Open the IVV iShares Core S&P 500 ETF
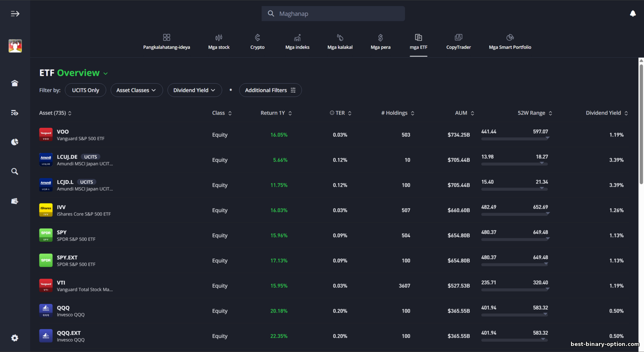644x352 pixels. click(83, 210)
